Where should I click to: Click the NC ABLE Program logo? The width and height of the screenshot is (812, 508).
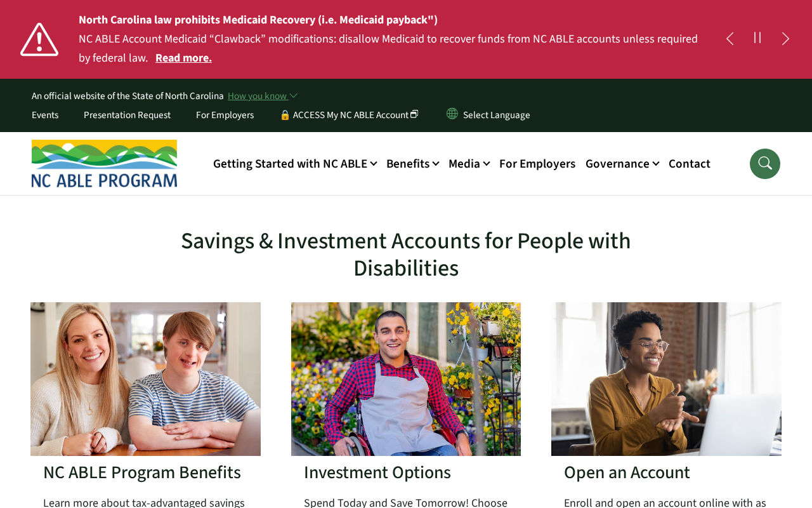105,164
